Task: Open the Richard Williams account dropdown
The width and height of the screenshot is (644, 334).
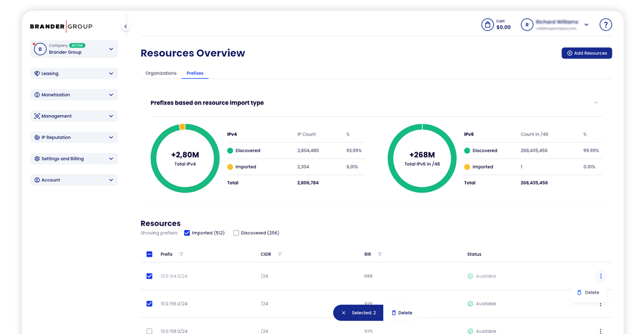Action: [x=587, y=24]
